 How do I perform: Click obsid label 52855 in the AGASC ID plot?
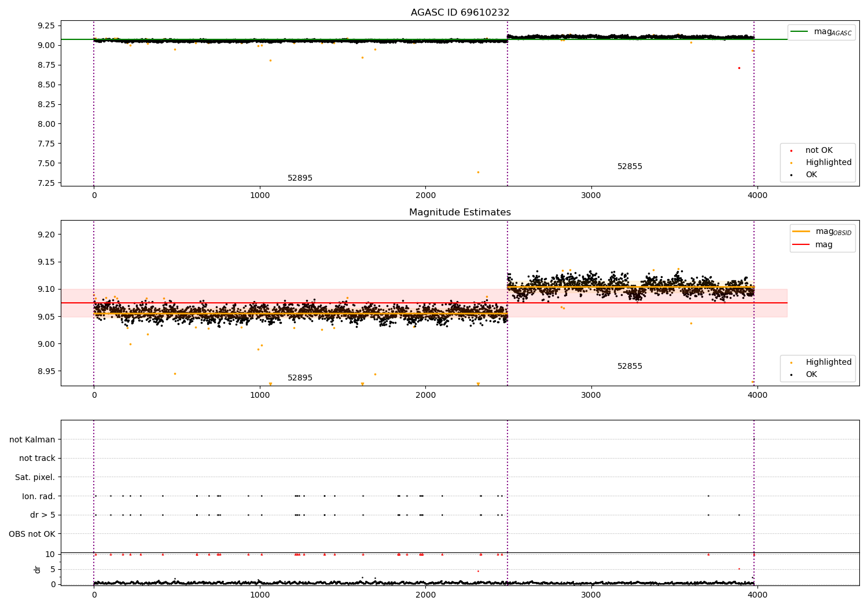click(x=630, y=167)
